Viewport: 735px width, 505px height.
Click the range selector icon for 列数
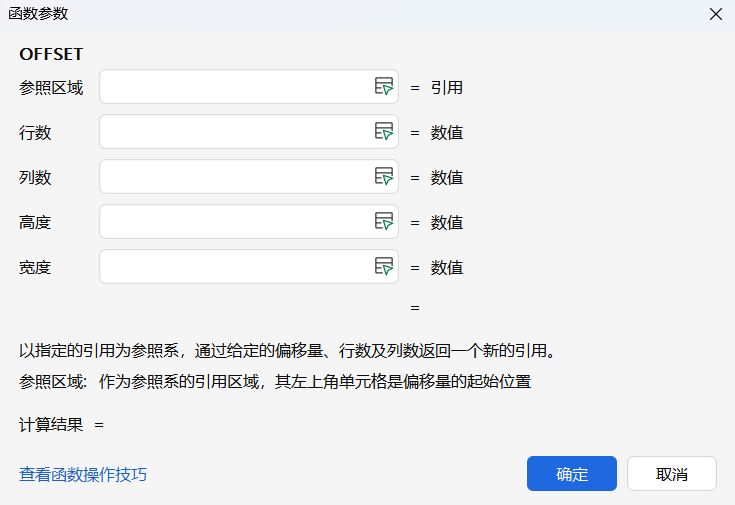(384, 177)
